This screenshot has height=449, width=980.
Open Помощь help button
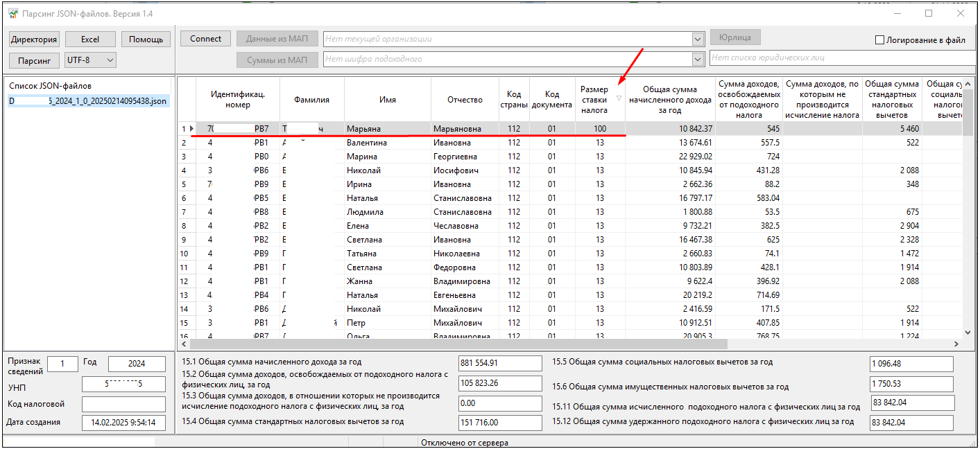tap(146, 39)
